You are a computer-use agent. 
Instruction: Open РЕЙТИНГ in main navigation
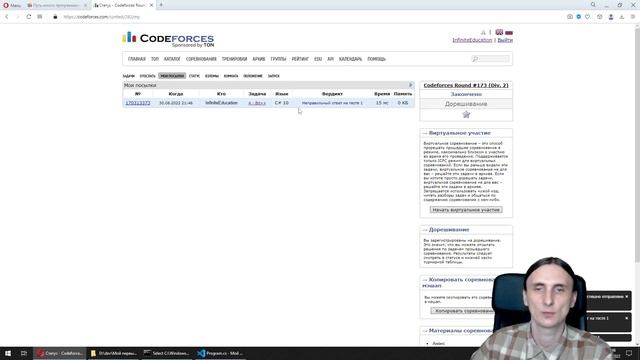point(300,59)
